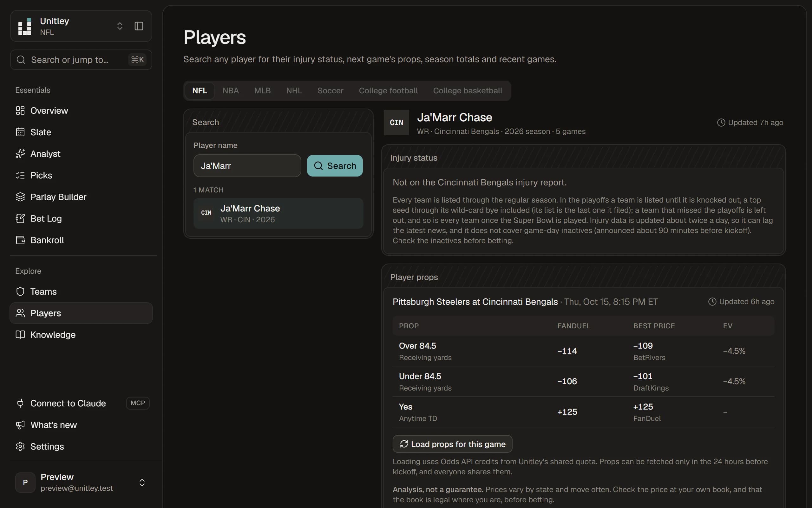812x508 pixels.
Task: Select Players in the sidebar
Action: (x=81, y=313)
